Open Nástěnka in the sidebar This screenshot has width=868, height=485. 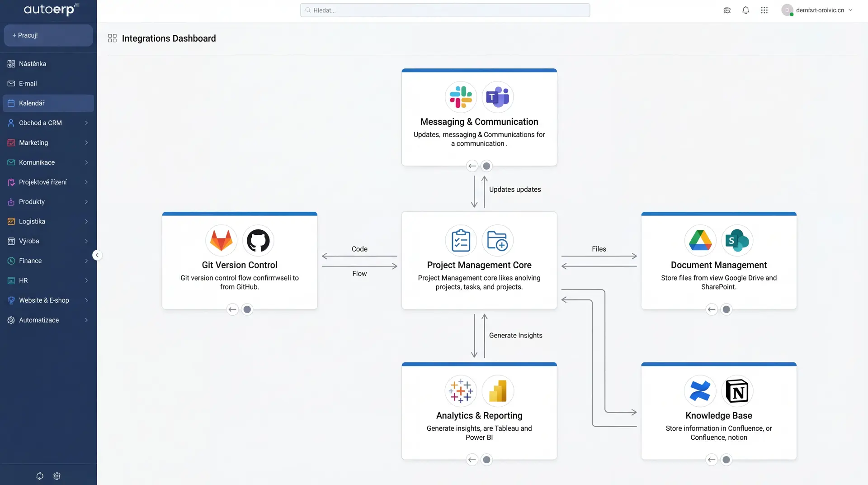click(48, 64)
